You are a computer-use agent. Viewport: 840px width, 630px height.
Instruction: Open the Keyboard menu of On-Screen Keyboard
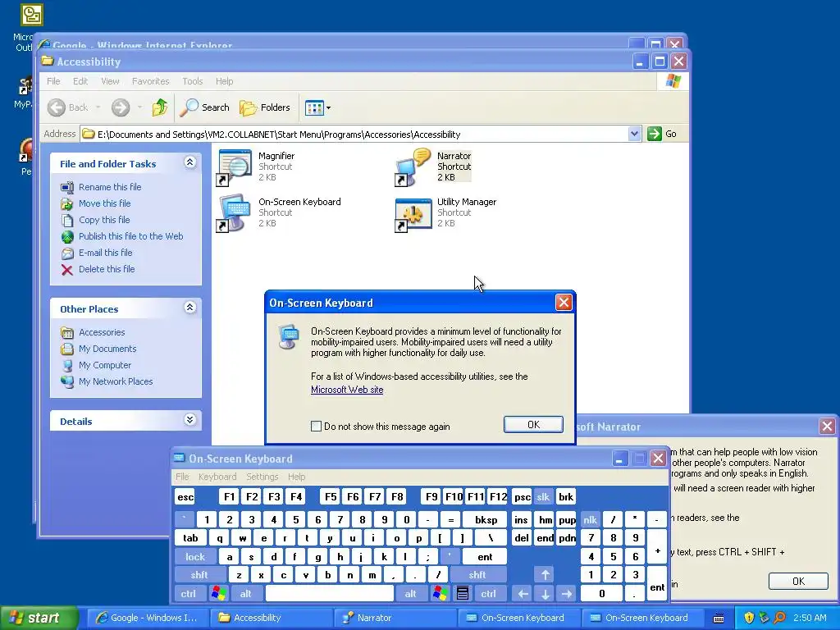pos(217,477)
